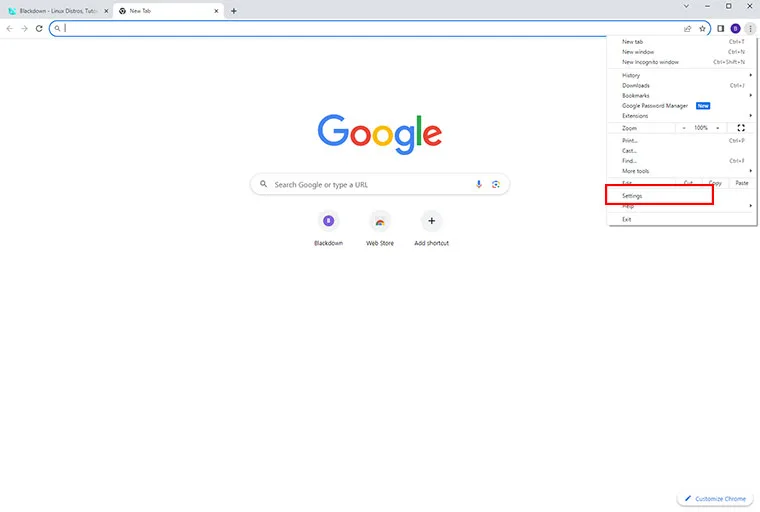
Task: Increase zoom with the plus button
Action: (x=717, y=128)
